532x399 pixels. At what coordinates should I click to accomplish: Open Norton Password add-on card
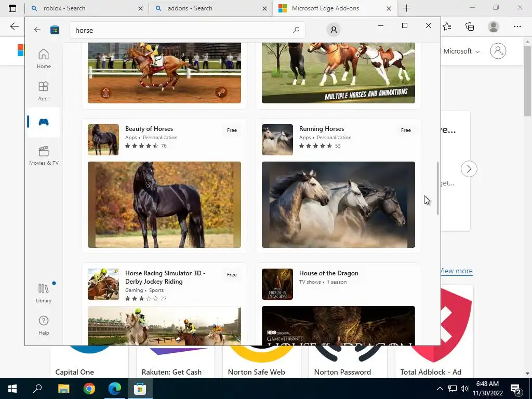[x=348, y=362]
